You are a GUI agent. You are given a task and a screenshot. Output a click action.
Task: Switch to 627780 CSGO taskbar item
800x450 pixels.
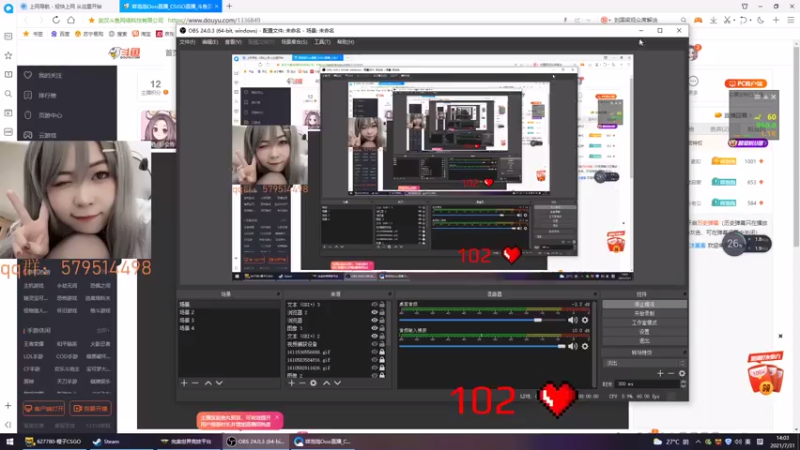(x=54, y=441)
